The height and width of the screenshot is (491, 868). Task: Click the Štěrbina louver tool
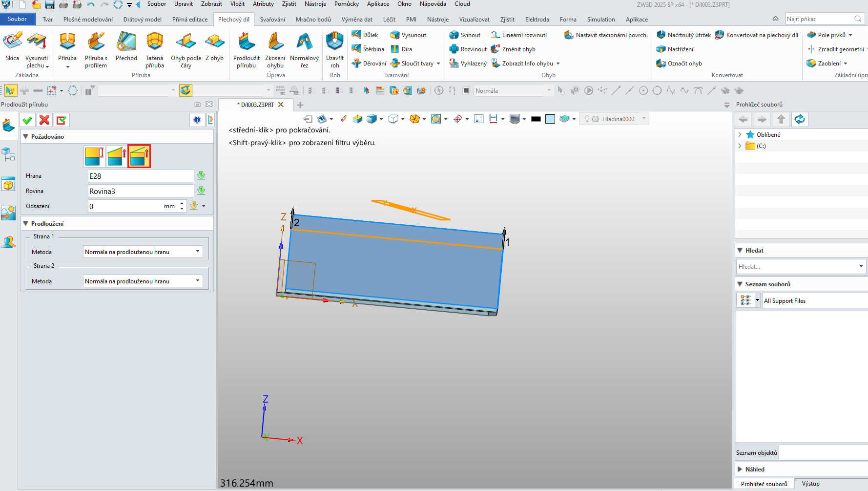click(368, 49)
